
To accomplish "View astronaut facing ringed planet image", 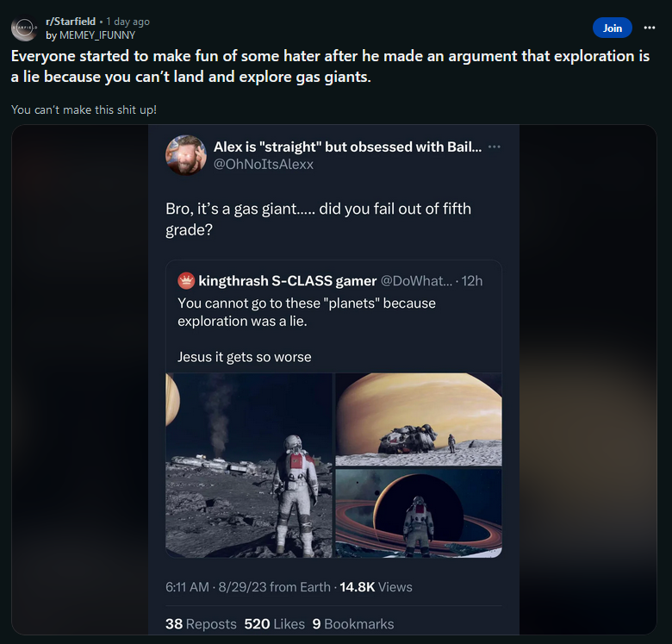I will (418, 513).
